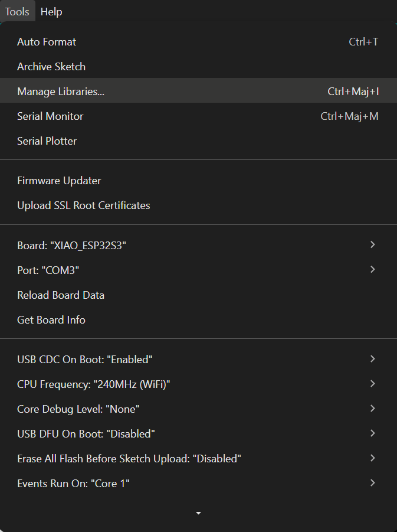This screenshot has width=397, height=532.
Task: Open Erase All Flash Before Upload options
Action: point(129,459)
